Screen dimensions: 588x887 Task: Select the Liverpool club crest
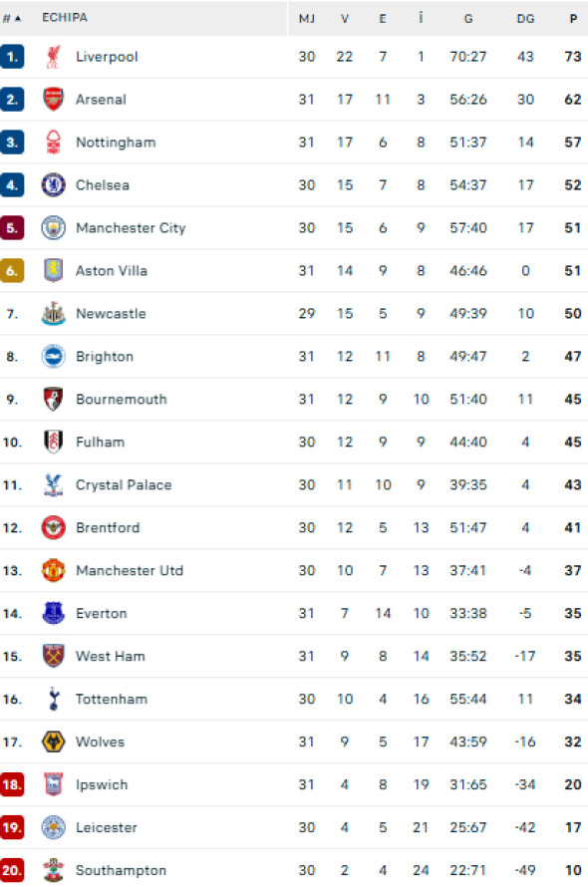[x=53, y=57]
